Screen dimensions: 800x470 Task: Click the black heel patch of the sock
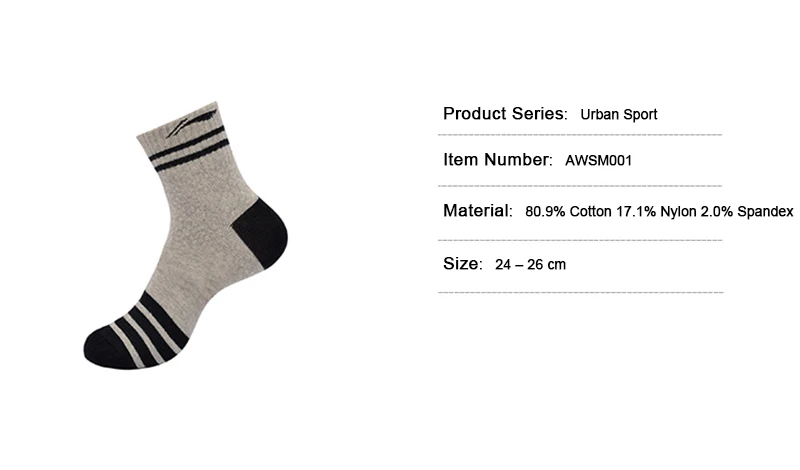pyautogui.click(x=260, y=233)
